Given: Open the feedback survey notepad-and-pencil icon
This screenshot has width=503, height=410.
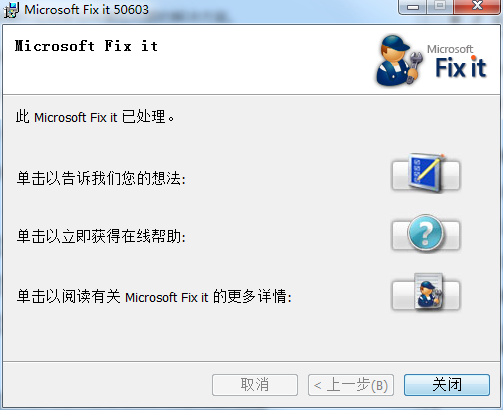Looking at the screenshot, I should [x=426, y=175].
